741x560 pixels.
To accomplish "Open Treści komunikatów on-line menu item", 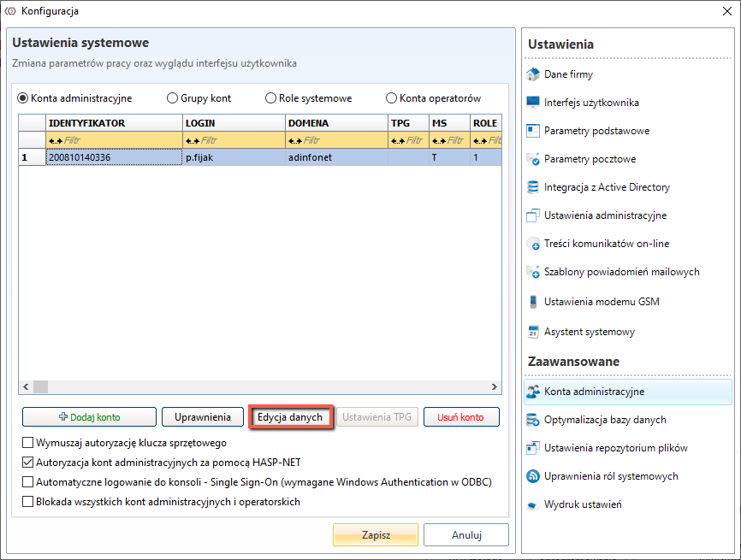I will (607, 244).
